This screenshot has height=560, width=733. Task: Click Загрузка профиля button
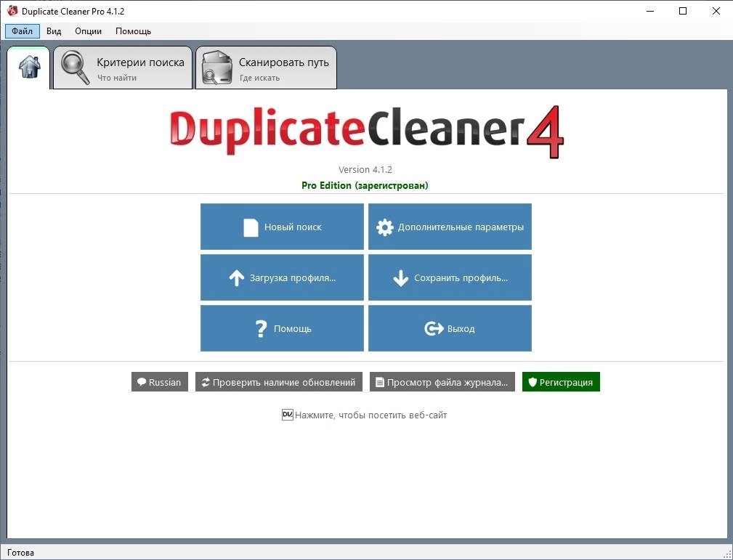282,277
